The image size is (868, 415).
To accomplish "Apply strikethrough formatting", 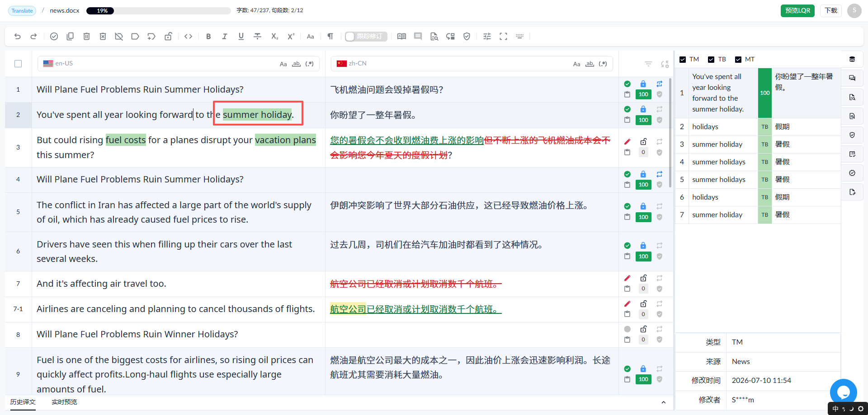I will click(257, 37).
